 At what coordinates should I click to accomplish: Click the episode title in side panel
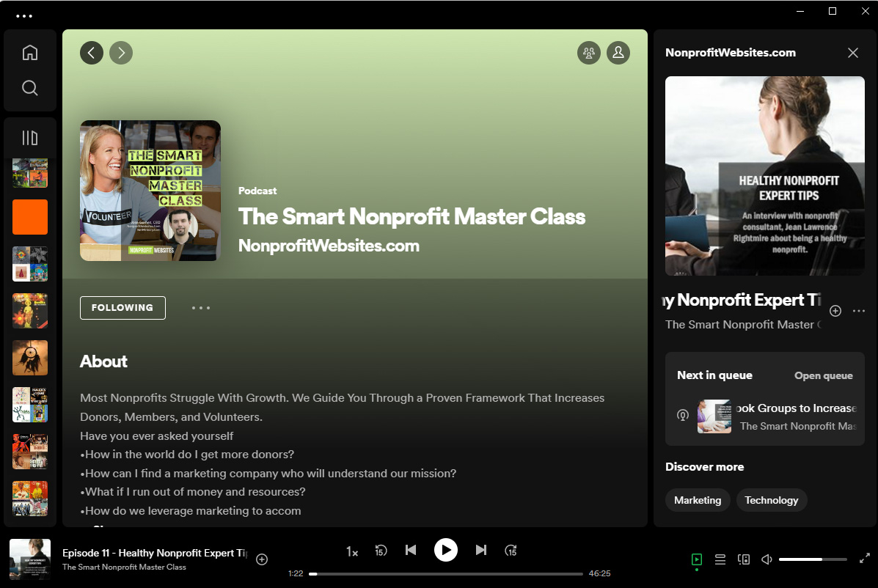pos(743,301)
